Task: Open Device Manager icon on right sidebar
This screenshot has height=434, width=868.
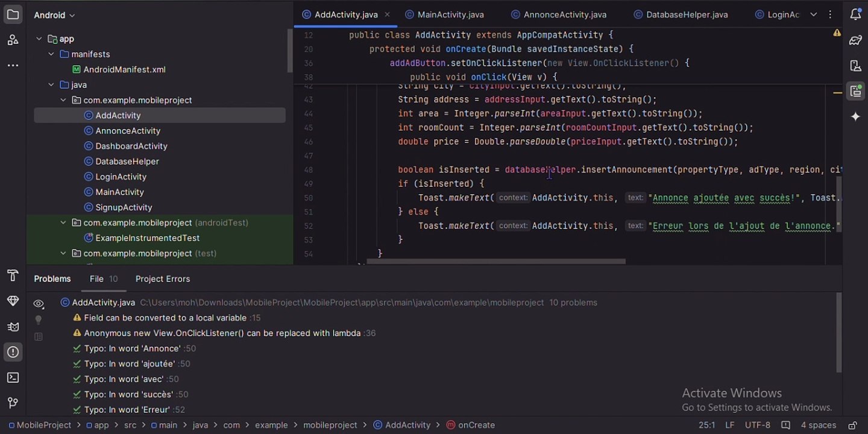Action: [x=855, y=65]
